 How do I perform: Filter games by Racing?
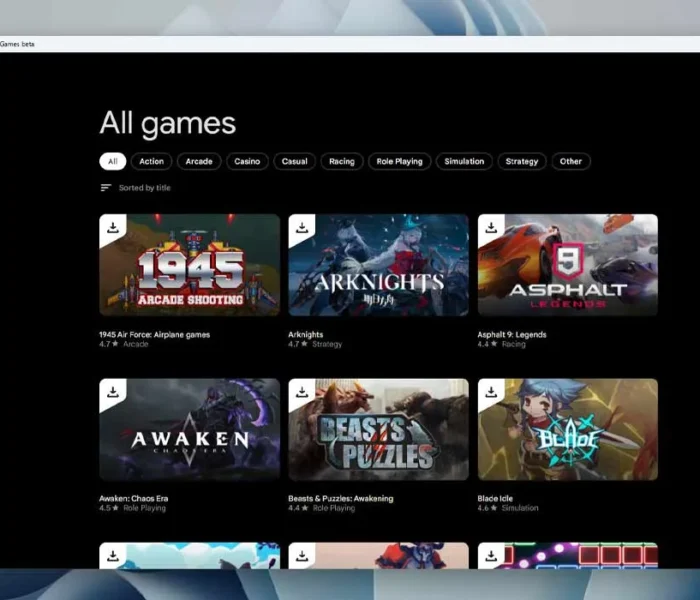click(342, 161)
